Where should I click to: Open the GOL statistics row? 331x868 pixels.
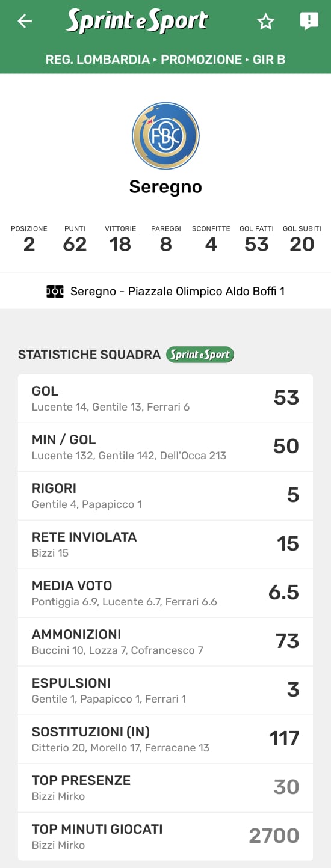click(165, 399)
